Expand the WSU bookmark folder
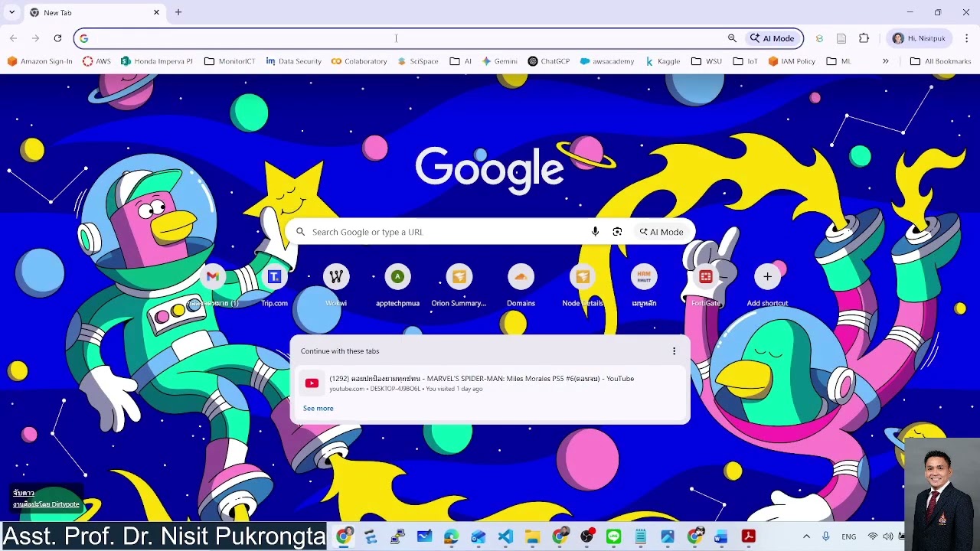The image size is (980, 551). (x=707, y=61)
